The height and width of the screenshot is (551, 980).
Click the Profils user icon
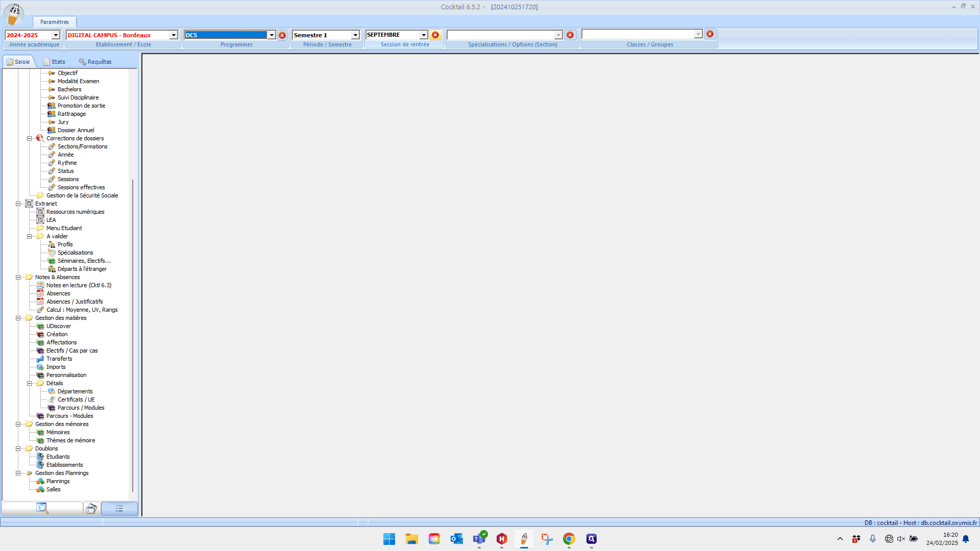click(52, 244)
